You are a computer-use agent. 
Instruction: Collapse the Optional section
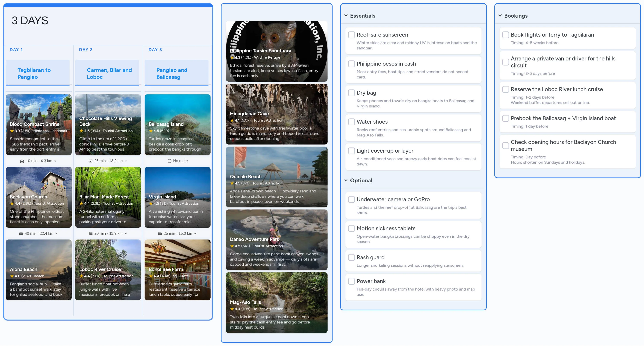point(346,180)
